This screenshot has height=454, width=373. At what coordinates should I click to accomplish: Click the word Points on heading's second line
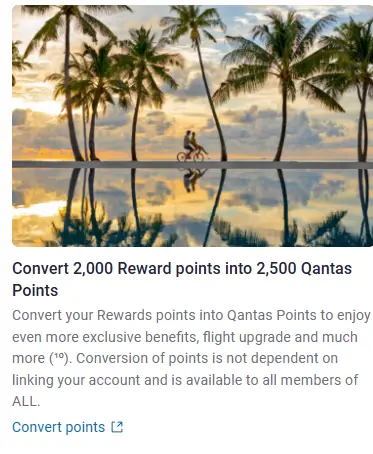pos(35,290)
